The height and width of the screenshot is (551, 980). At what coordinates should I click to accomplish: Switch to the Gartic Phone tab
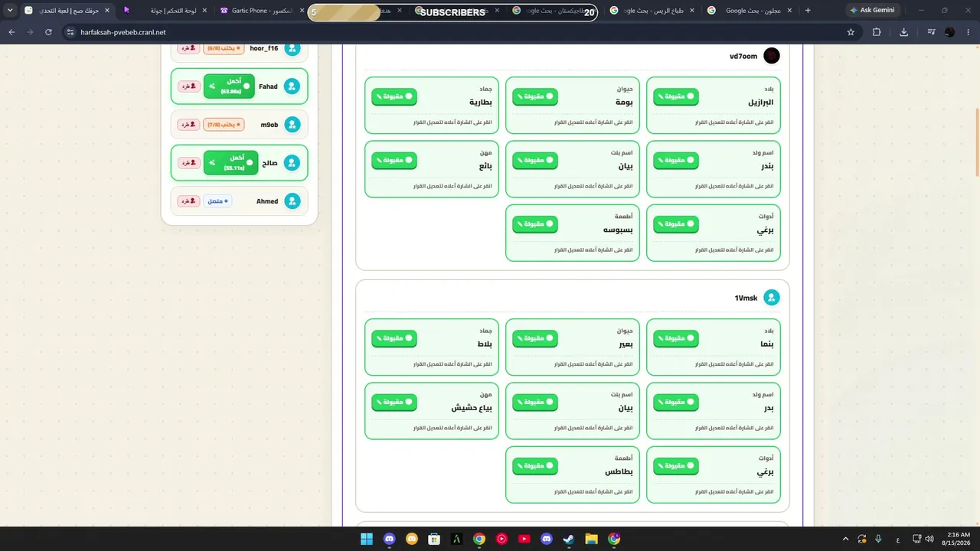tap(260, 11)
